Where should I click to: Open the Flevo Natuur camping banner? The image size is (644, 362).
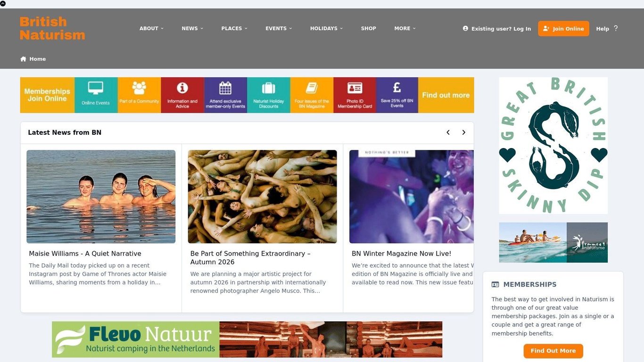(x=247, y=339)
